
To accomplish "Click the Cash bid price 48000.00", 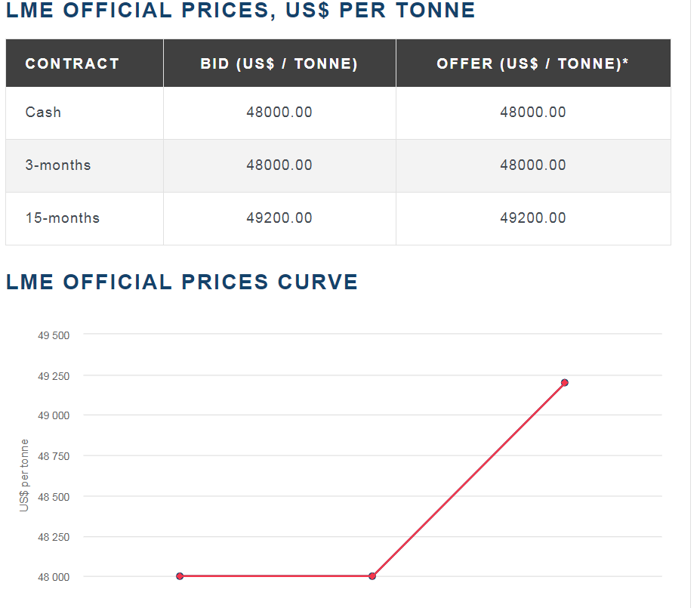I will 279,113.
